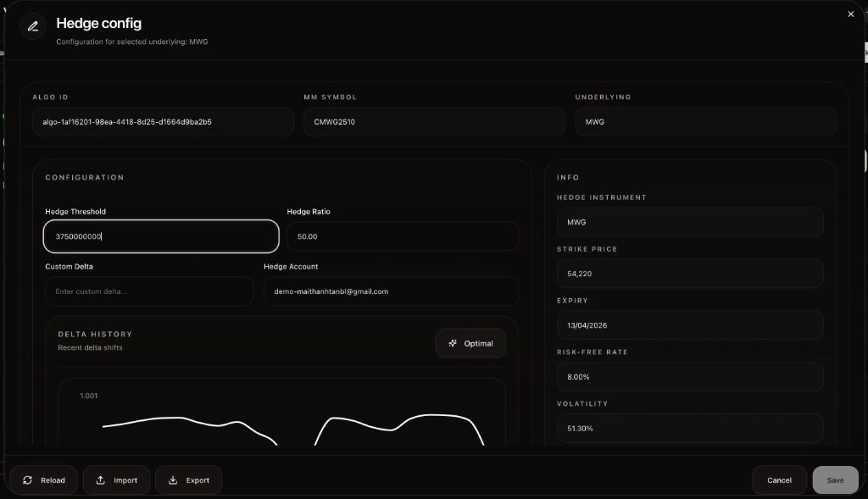Click the Export button
Image resolution: width=868 pixels, height=499 pixels.
pos(189,480)
